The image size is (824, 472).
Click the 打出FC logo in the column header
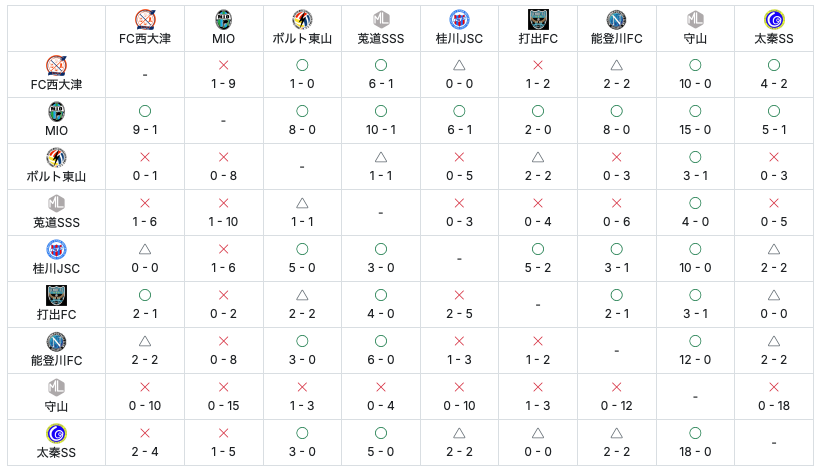point(538,19)
